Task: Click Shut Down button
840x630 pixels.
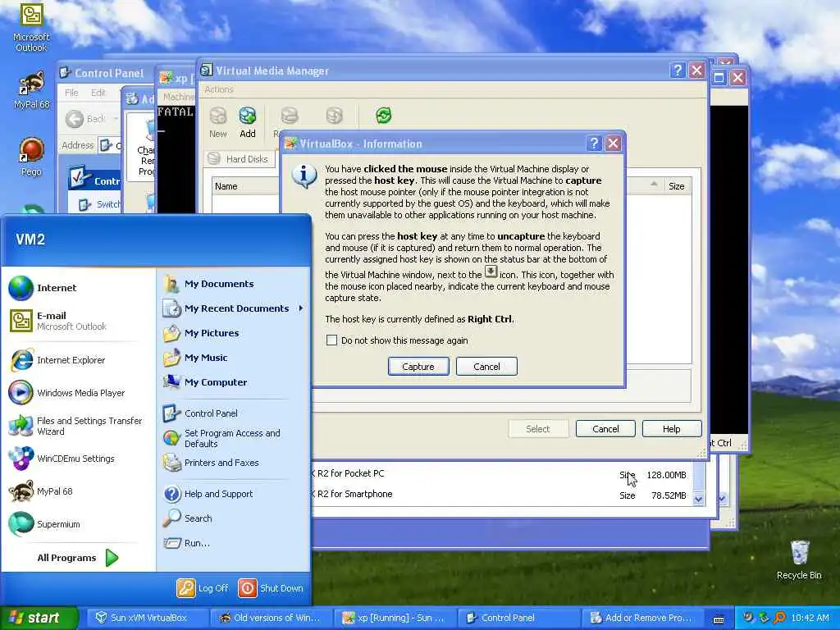Action: 271,588
